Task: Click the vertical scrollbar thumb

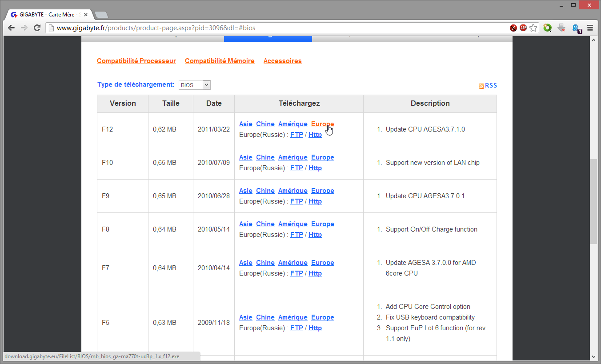Action: (x=593, y=201)
